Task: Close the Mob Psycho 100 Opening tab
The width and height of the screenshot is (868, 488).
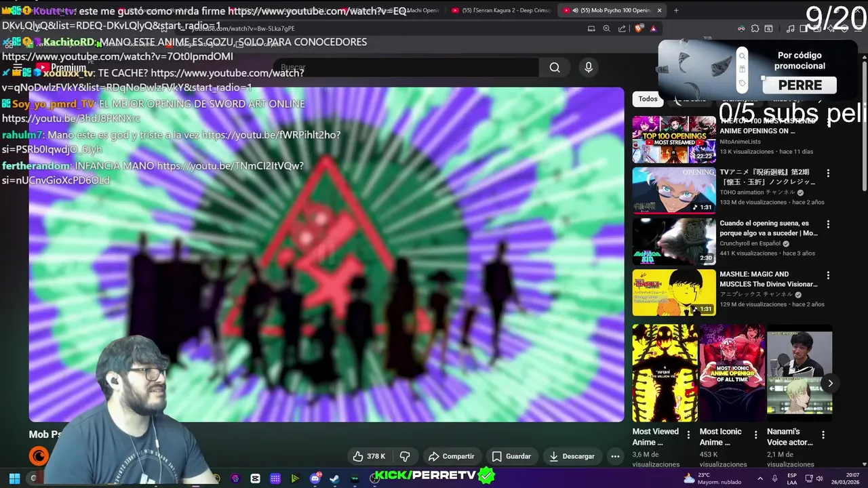Action: [x=659, y=10]
